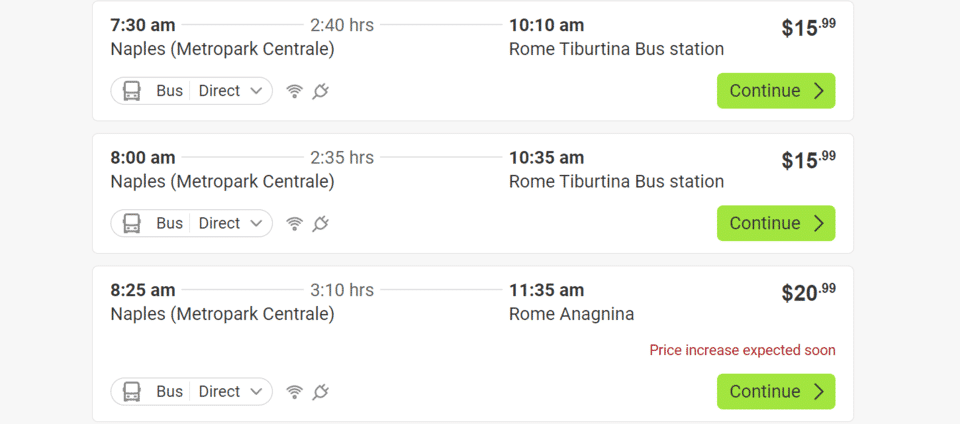
Task: Click the power plug icon on 8:25 am trip
Action: 320,391
